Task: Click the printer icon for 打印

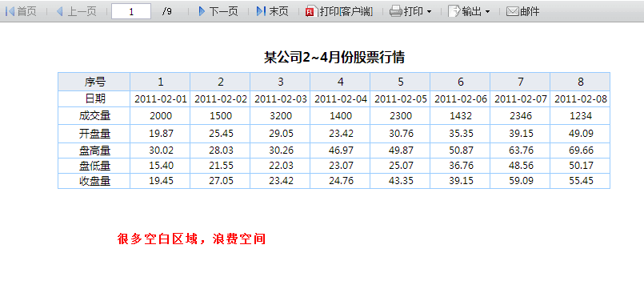Action: pyautogui.click(x=395, y=11)
